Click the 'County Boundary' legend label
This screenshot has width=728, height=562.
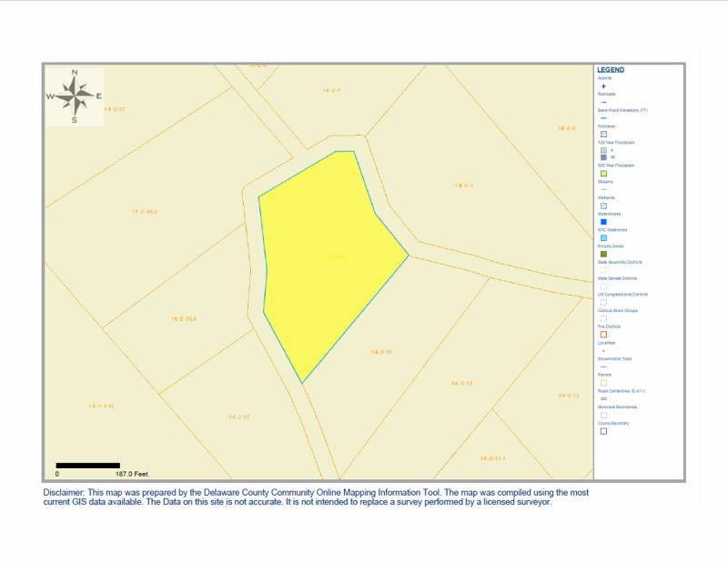(x=613, y=423)
